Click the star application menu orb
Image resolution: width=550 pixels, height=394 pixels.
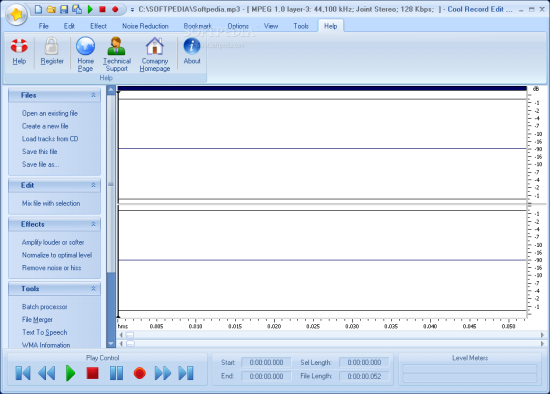point(16,15)
